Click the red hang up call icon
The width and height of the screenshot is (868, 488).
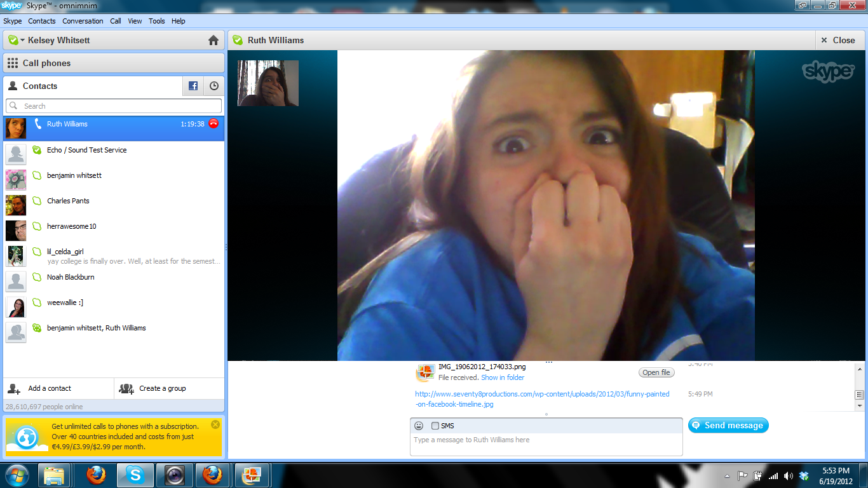tap(214, 124)
